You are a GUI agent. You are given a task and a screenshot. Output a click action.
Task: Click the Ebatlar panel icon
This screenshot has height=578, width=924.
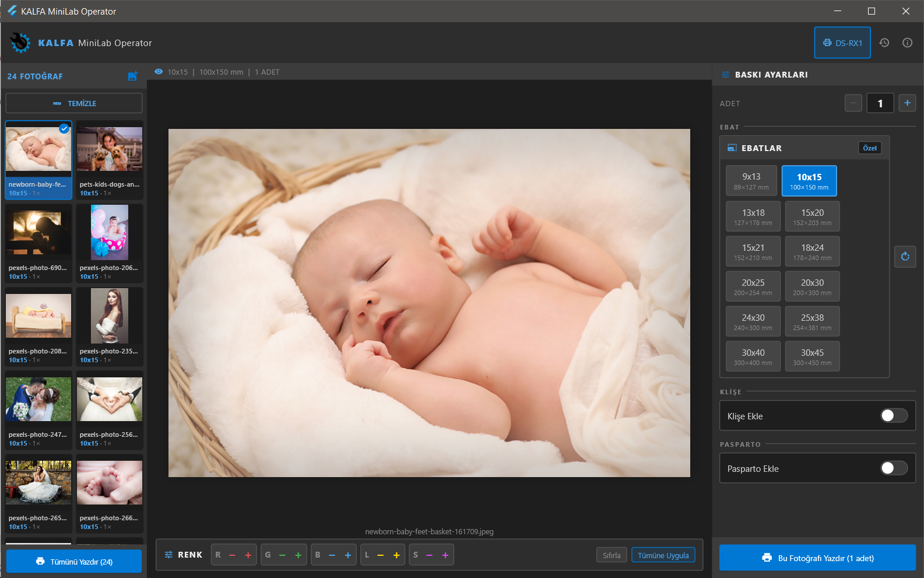point(732,148)
